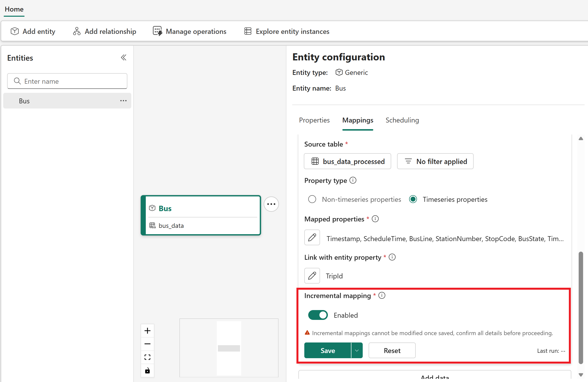Edit the mapped properties pencil icon
Viewport: 588px width, 382px height.
point(312,237)
